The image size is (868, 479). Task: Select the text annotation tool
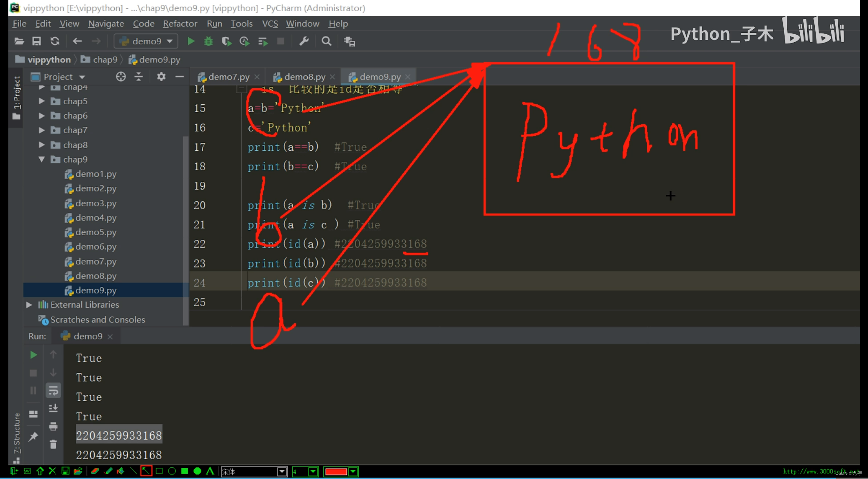210,471
